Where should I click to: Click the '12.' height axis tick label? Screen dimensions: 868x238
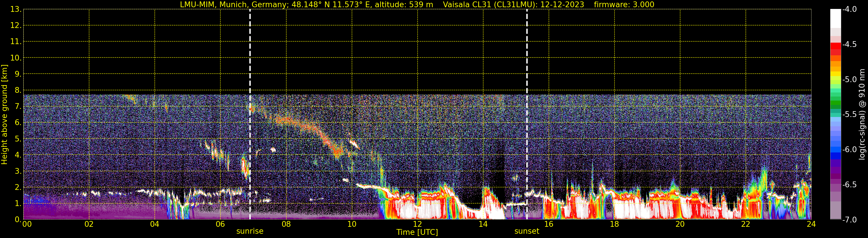tap(16, 26)
